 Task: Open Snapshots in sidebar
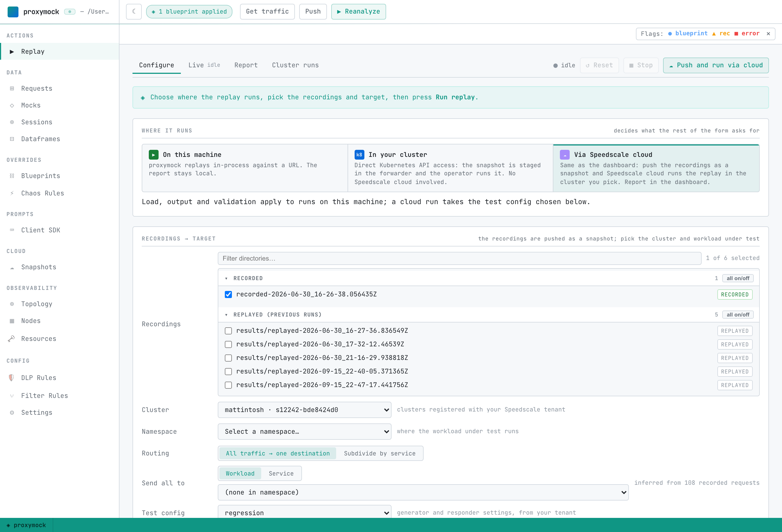(59, 267)
